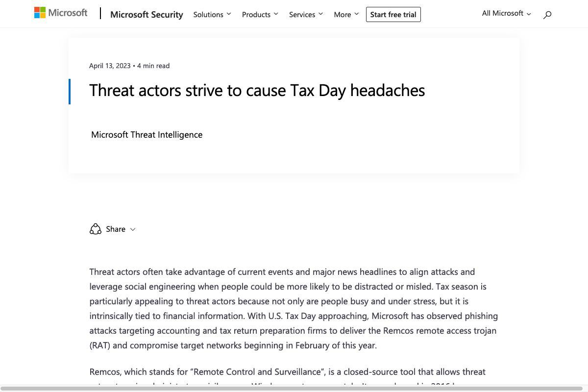Click the Microsoft logo
This screenshot has height=392, width=588.
[61, 13]
